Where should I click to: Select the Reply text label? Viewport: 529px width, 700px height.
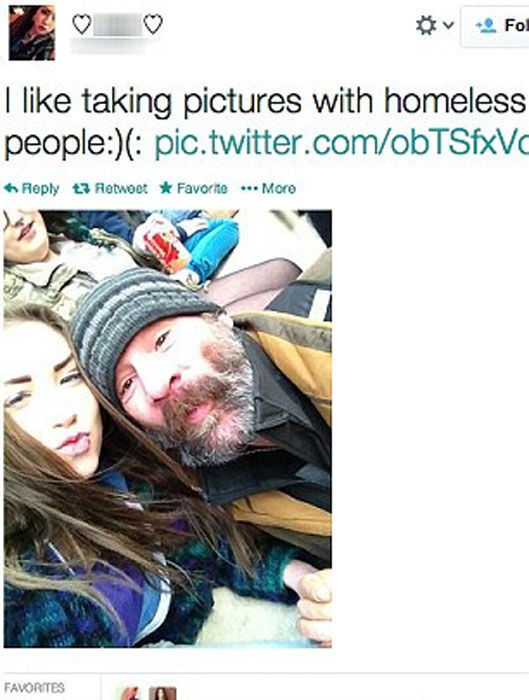click(40, 189)
